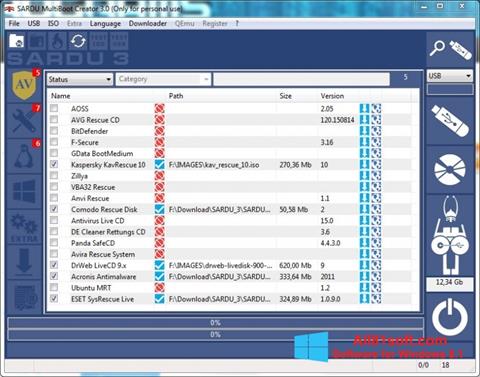Expand the Status dropdown
This screenshot has width=480, height=377.
click(x=80, y=79)
